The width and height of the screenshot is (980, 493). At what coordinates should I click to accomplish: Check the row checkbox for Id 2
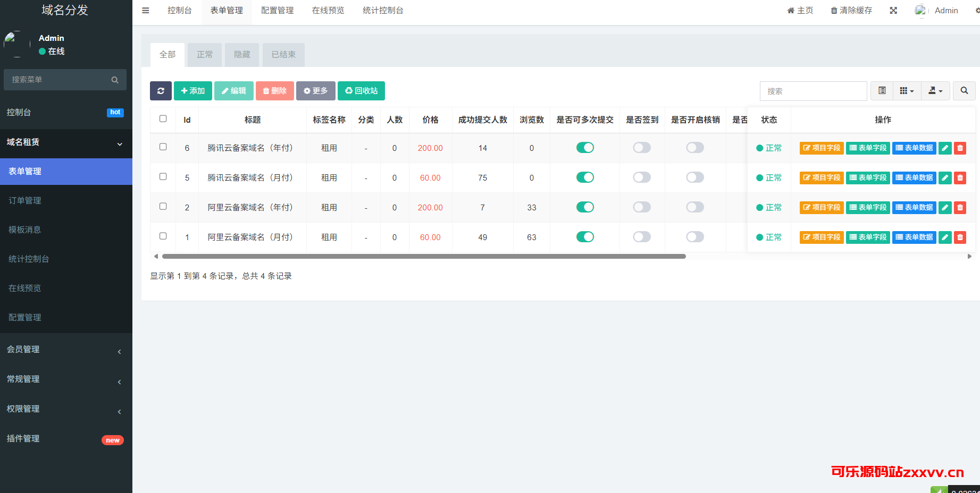pos(163,207)
